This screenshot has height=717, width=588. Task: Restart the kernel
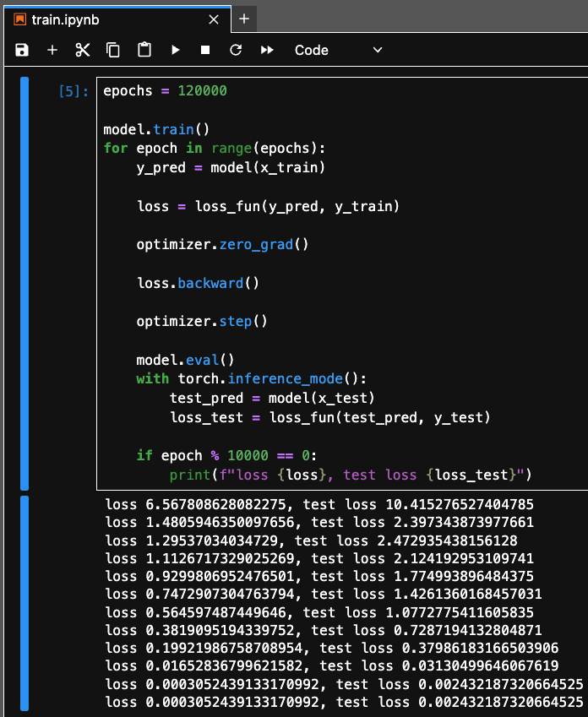click(236, 50)
